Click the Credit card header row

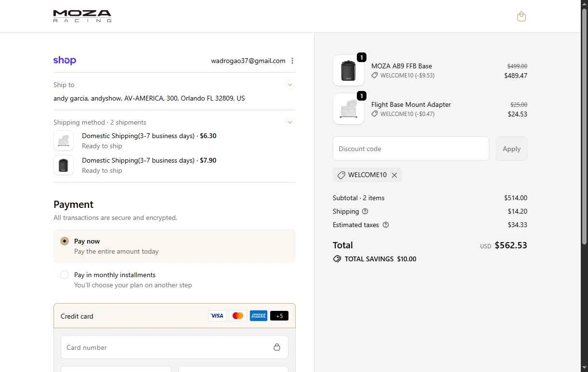coord(174,316)
